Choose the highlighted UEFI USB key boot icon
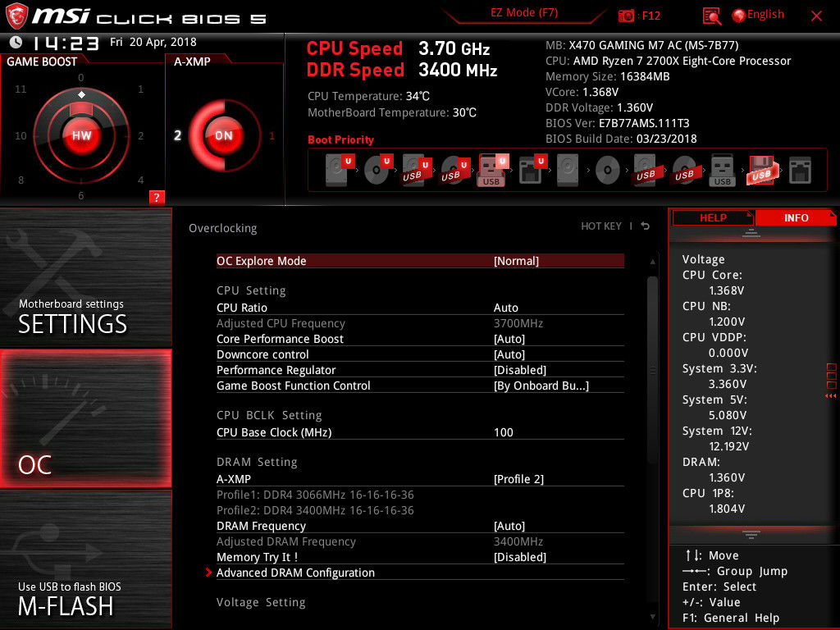This screenshot has height=630, width=840. (x=492, y=170)
